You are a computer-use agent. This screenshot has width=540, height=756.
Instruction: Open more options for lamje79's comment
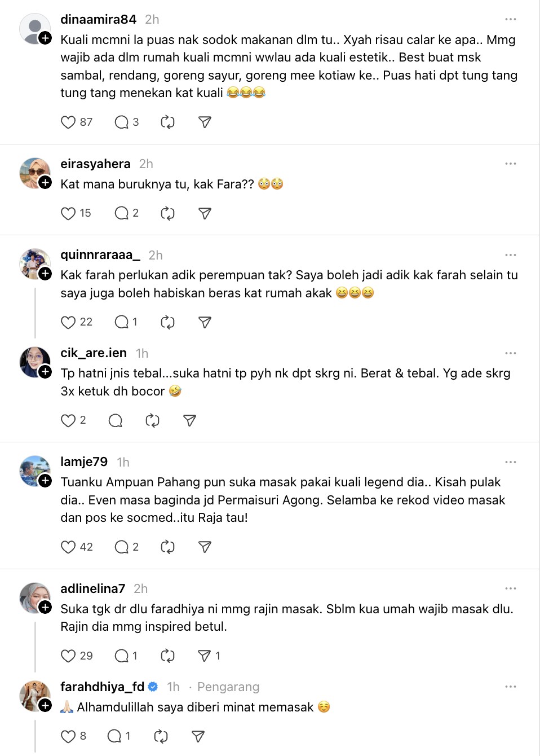click(x=511, y=462)
